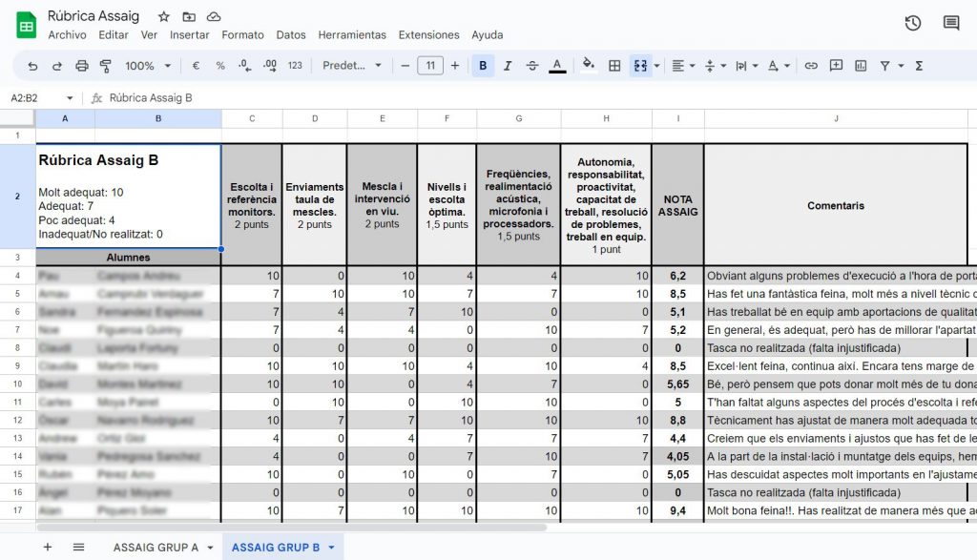Increase font size with plus button
Viewport: 977px width, 560px height.
click(x=454, y=66)
